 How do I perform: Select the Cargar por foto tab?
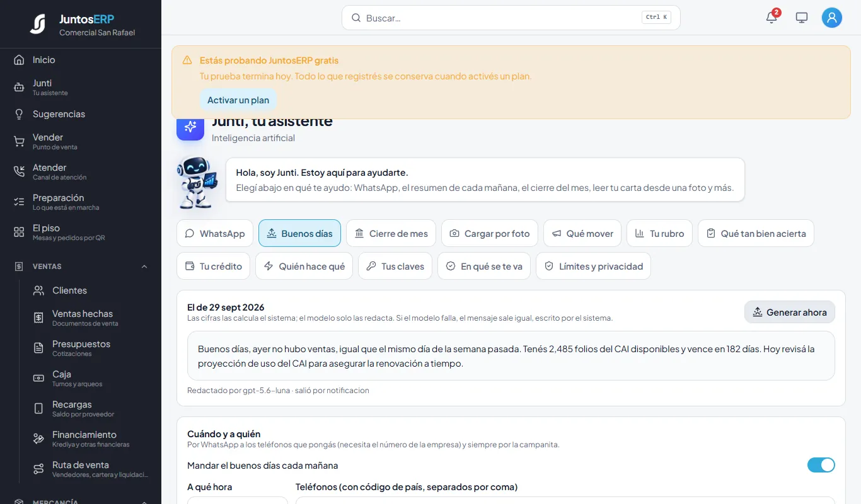coord(490,233)
